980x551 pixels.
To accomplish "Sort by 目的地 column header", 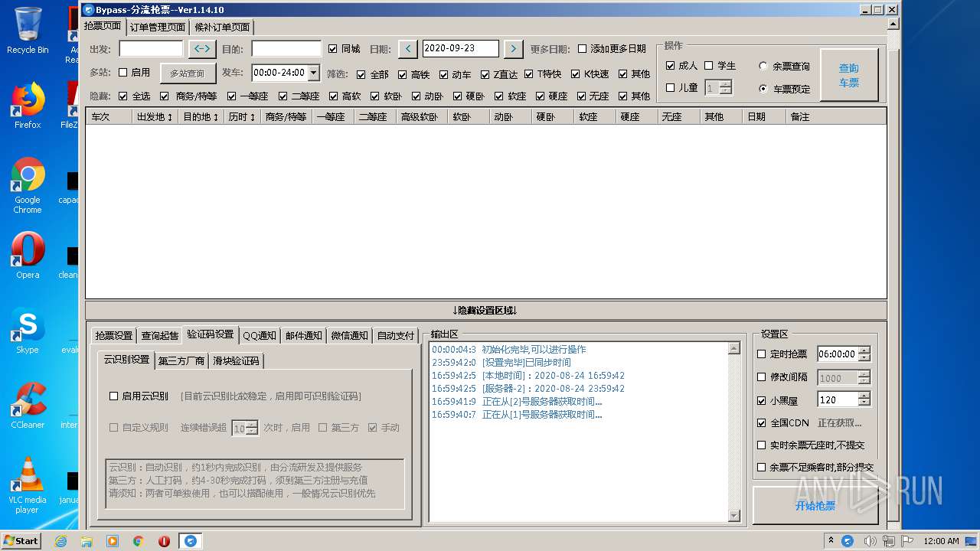I will click(201, 117).
